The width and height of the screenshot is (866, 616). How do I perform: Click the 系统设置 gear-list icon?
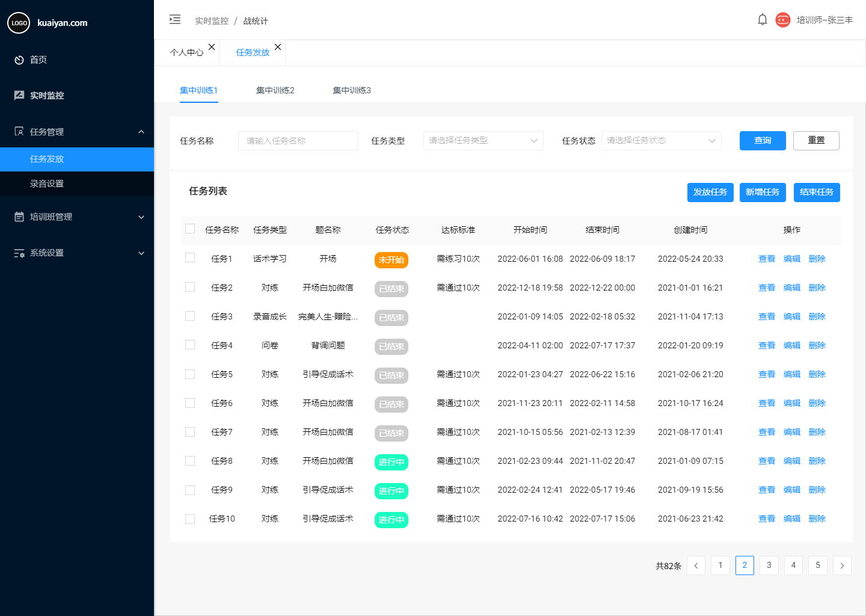(x=19, y=253)
